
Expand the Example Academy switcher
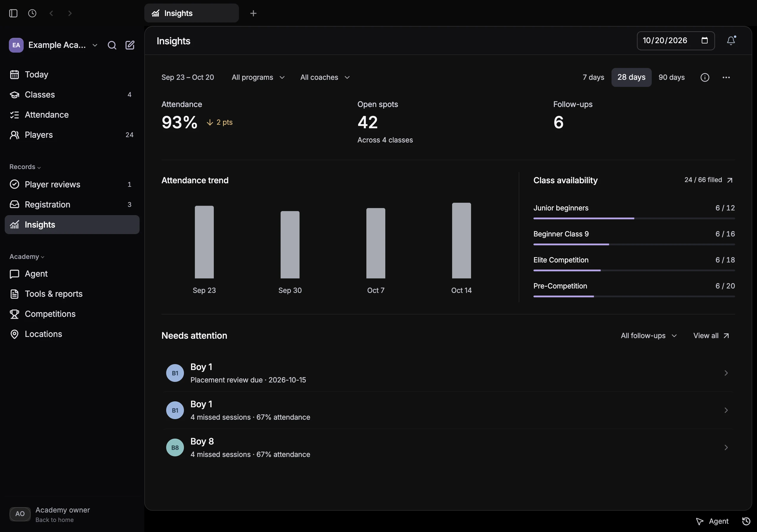tap(63, 45)
